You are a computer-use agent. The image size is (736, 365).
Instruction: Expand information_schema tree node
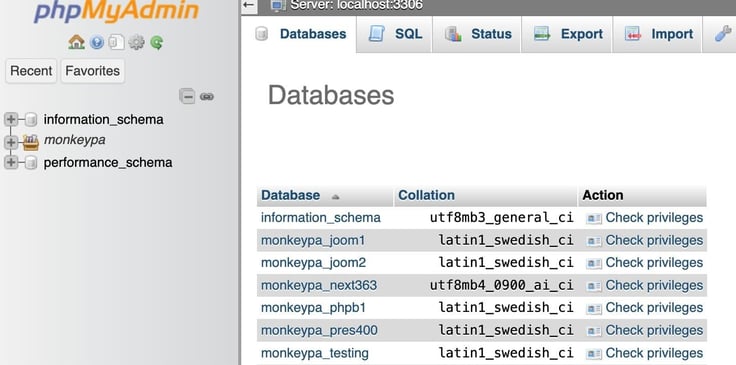coord(11,120)
